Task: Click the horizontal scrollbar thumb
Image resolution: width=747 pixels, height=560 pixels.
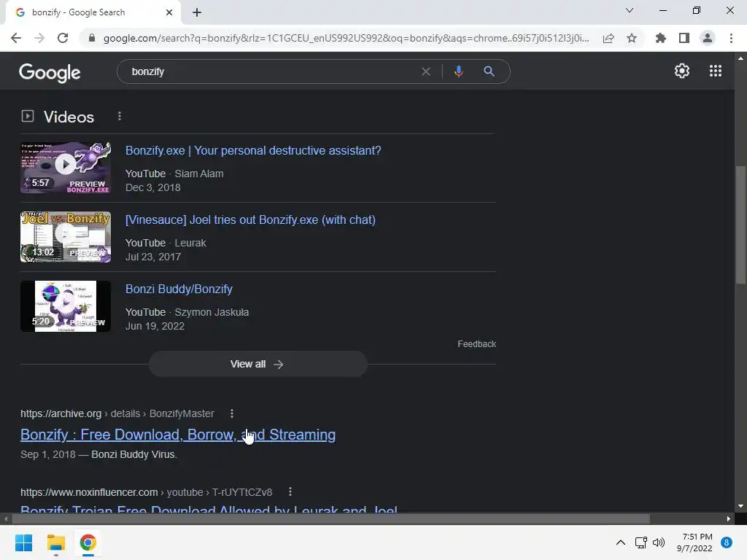Action: click(330, 518)
